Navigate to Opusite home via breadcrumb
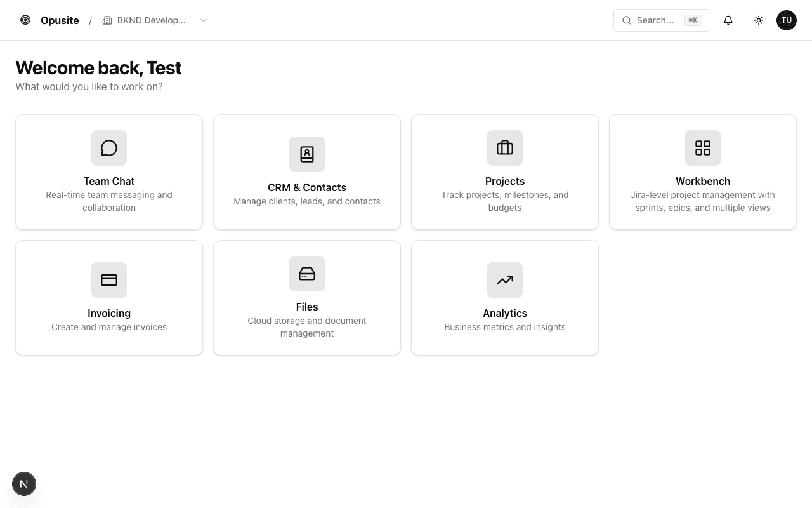Viewport: 812px width, 508px height. [60, 20]
